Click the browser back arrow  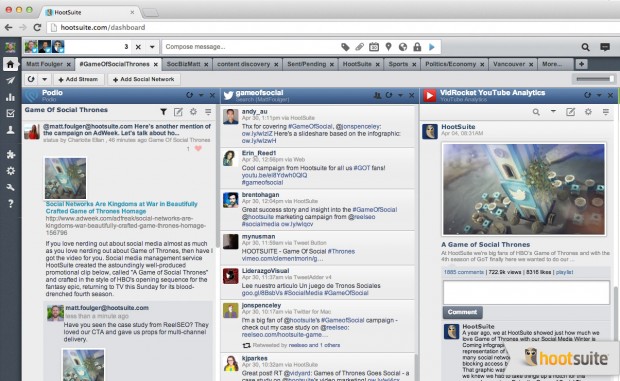(9, 27)
